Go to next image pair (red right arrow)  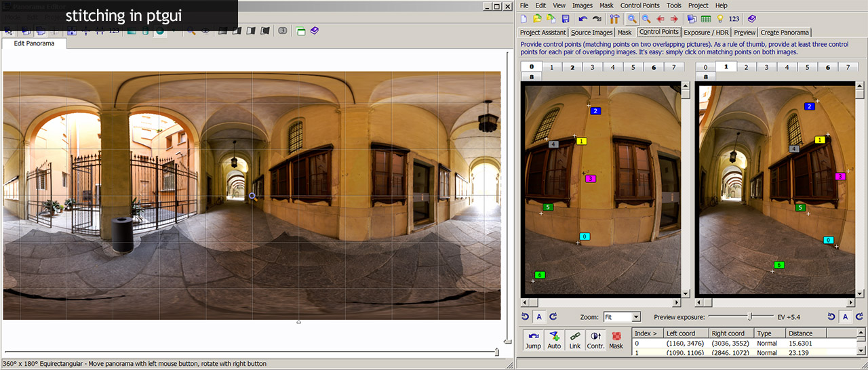(x=674, y=19)
